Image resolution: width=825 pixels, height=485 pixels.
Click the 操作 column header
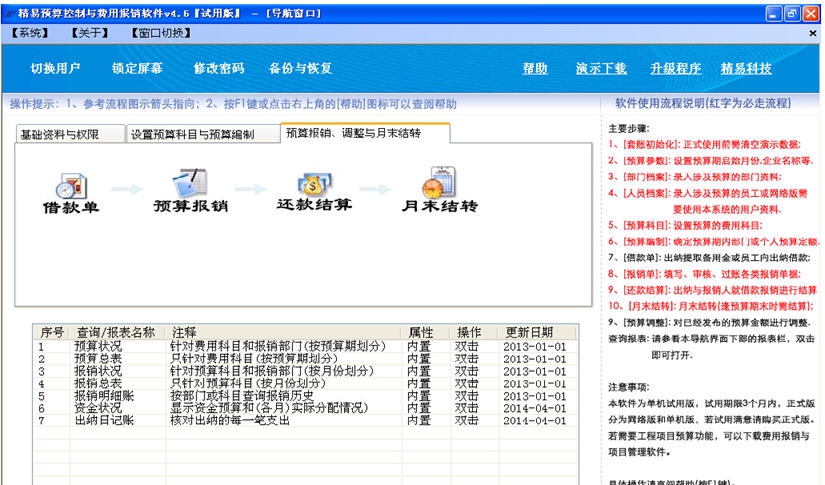pos(474,332)
